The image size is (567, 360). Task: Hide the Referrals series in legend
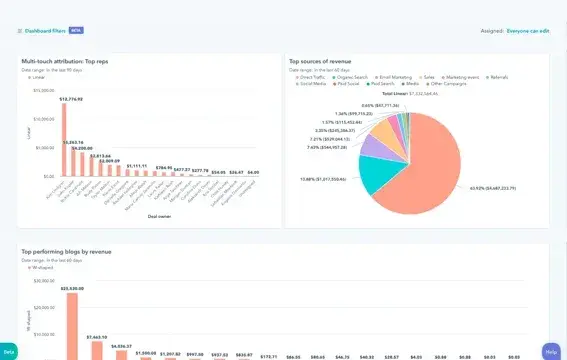497,77
